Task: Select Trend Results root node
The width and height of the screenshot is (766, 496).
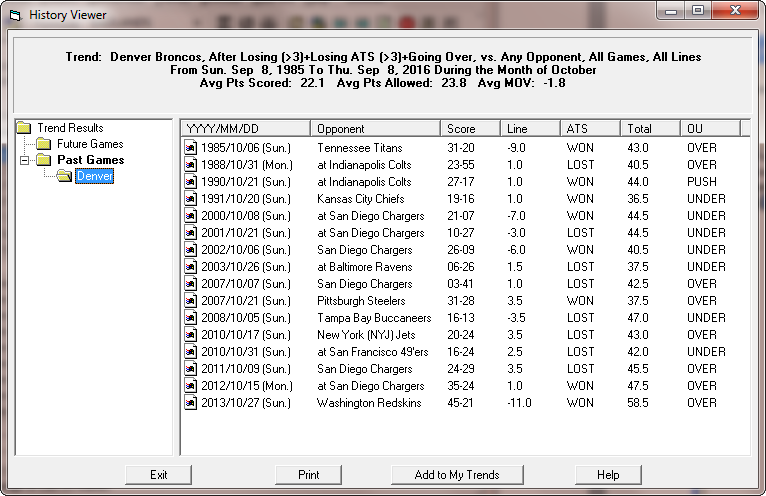Action: click(x=70, y=128)
